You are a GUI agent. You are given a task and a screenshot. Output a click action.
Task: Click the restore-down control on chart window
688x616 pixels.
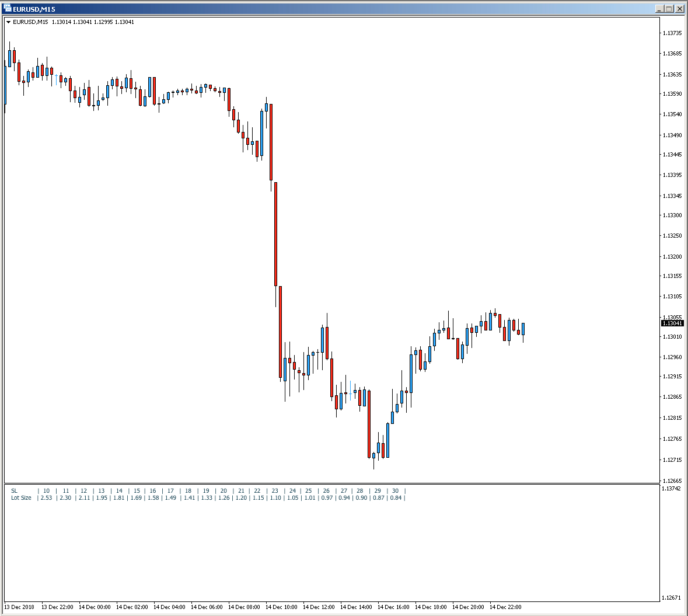tap(669, 8)
